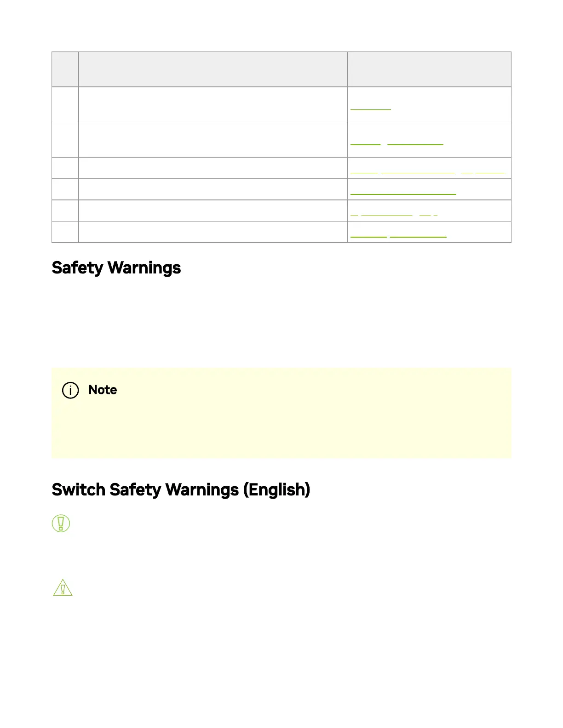The image size is (563, 728).
Task: Click the info icon beside Note
Action: tap(70, 390)
